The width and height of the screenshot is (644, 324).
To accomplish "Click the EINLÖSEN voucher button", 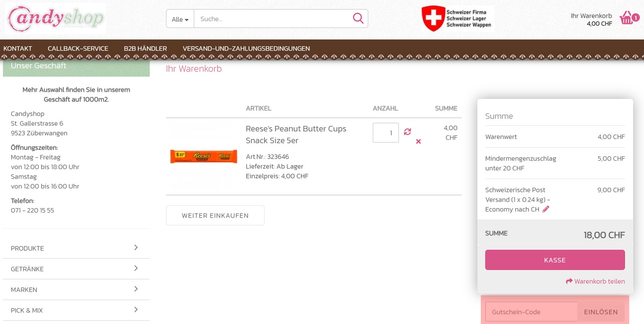I will click(x=601, y=312).
